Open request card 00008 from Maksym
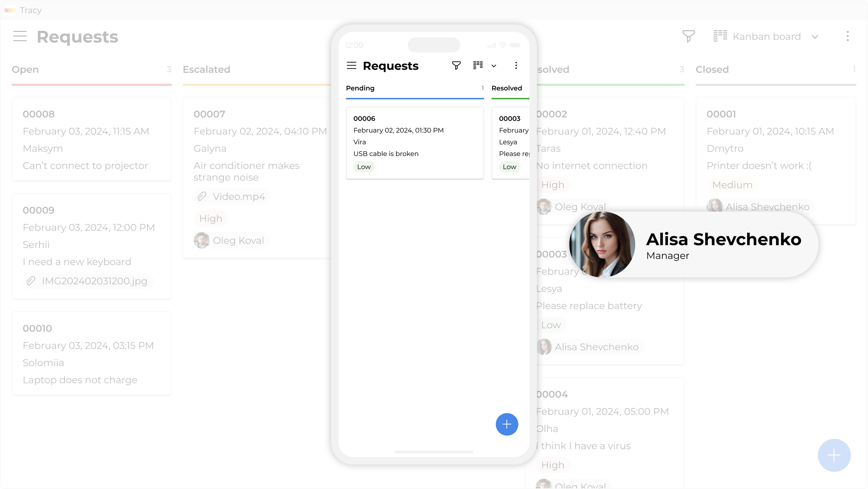This screenshot has height=489, width=868. point(91,139)
